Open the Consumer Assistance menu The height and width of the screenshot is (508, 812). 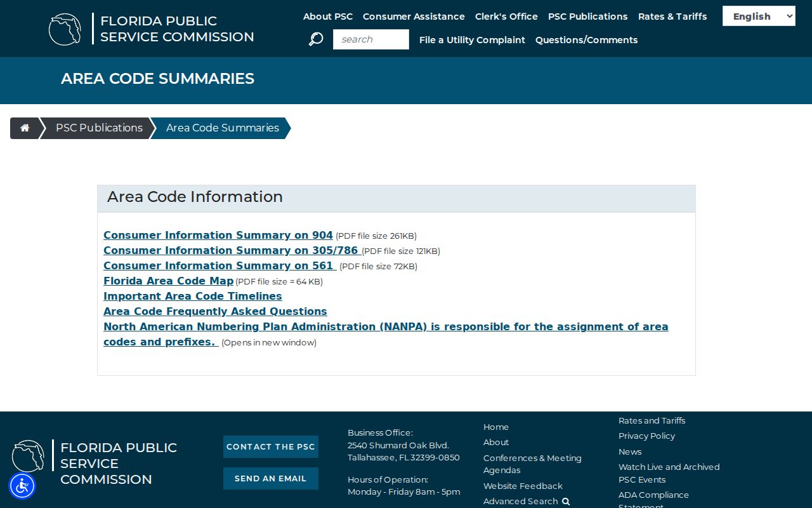tap(414, 17)
